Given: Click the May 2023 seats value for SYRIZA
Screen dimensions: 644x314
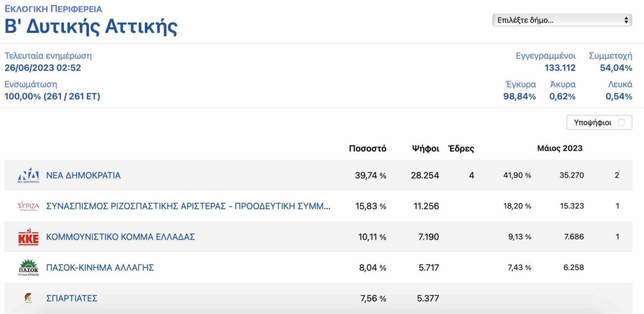Looking at the screenshot, I should coord(617,206).
